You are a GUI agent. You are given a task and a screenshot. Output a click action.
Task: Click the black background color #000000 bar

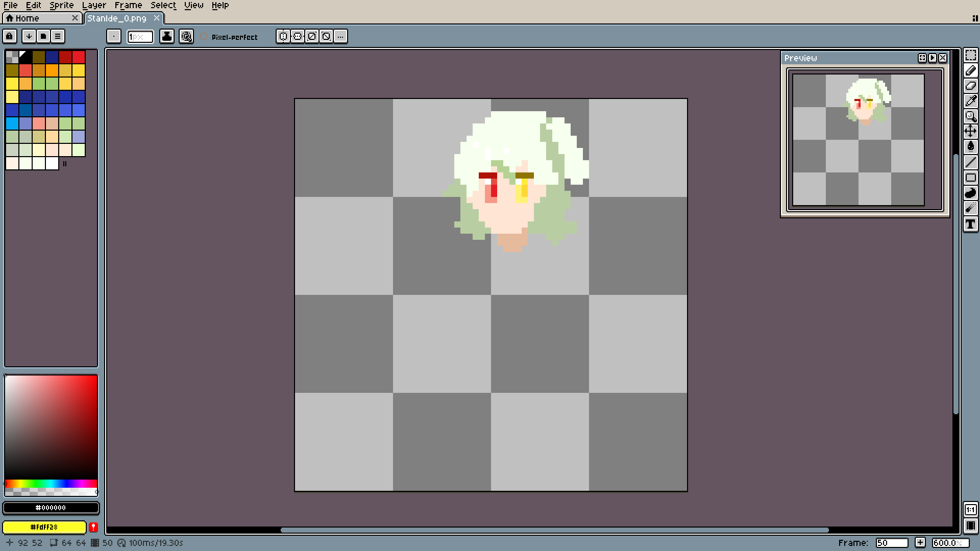51,508
